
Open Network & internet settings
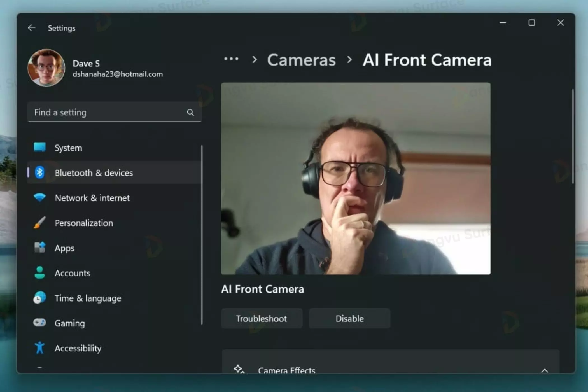[92, 198]
